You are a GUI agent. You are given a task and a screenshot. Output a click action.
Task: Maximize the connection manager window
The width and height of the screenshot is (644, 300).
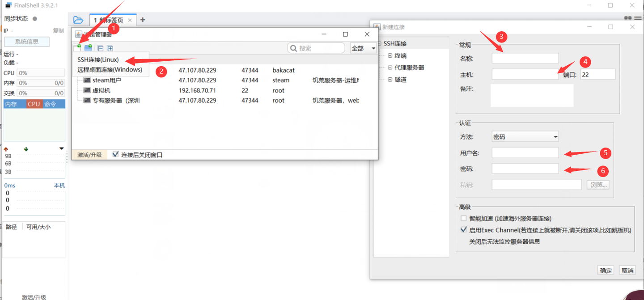pos(345,34)
